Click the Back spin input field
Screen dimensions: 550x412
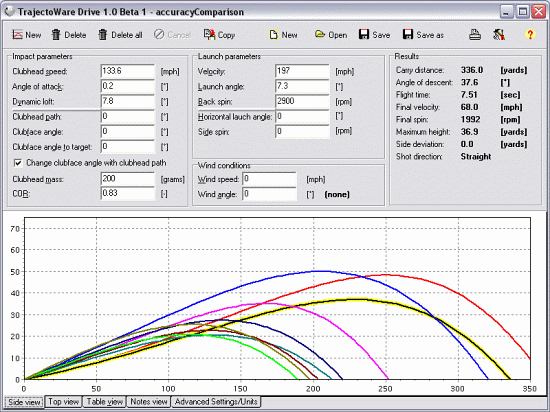[x=302, y=101]
